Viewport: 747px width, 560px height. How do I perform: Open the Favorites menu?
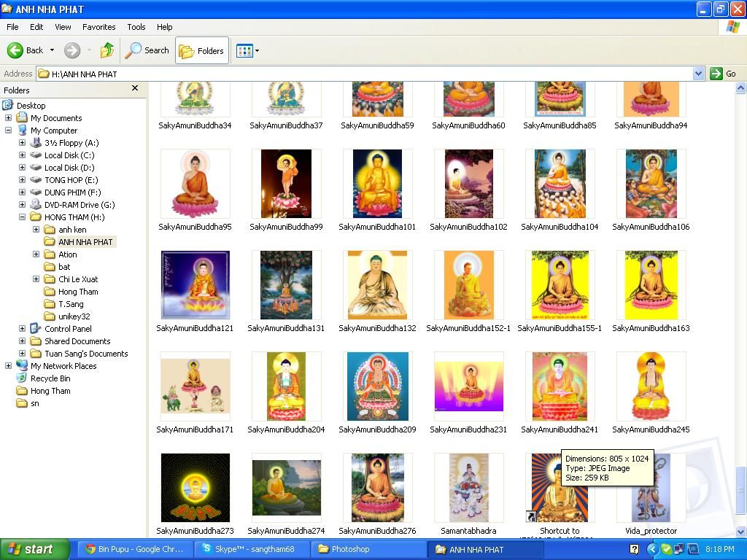click(x=98, y=27)
